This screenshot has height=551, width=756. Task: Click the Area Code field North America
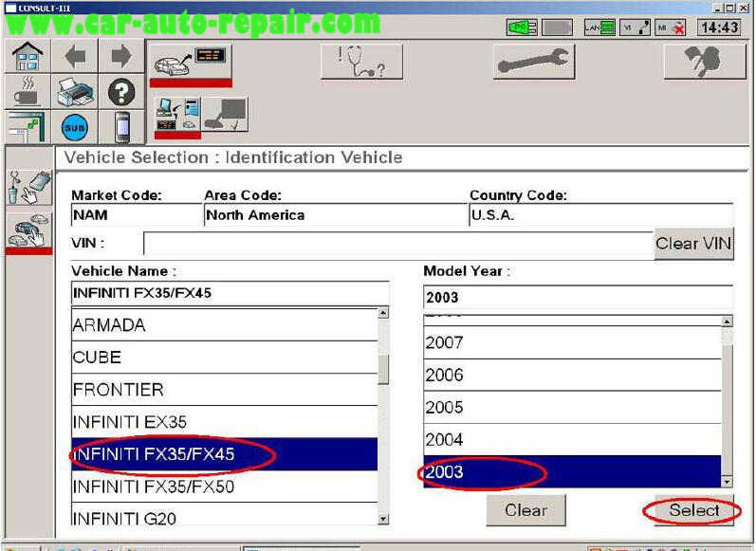[x=335, y=215]
